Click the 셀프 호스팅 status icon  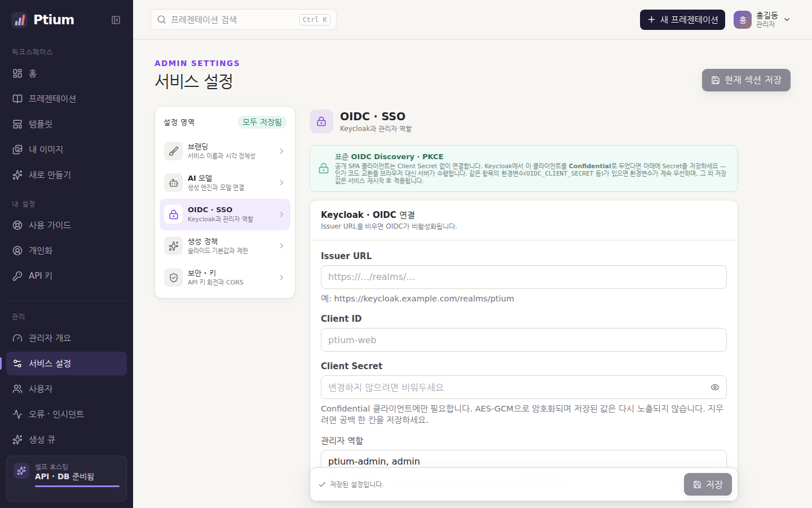pyautogui.click(x=21, y=471)
